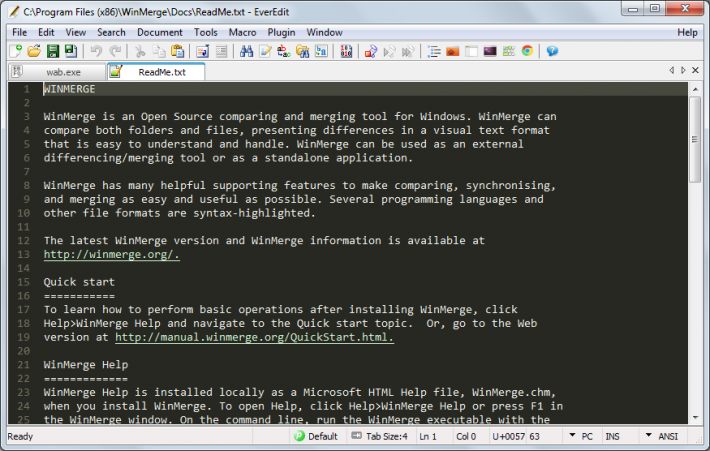This screenshot has height=451, width=710.
Task: Click the orange picture toolbar icon
Action: pyautogui.click(x=453, y=51)
